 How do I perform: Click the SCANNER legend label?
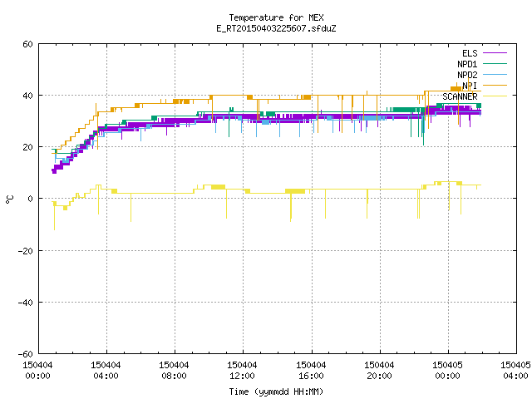460,96
